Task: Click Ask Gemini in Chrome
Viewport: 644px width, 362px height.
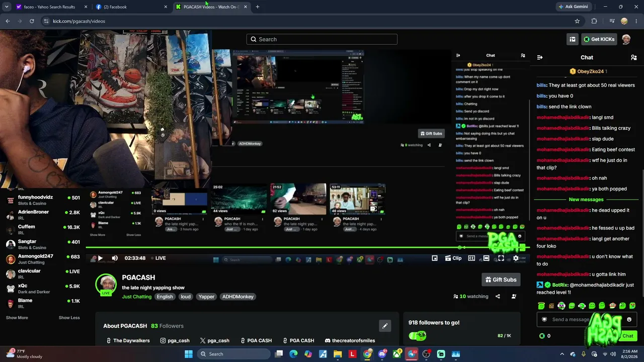Action: (x=573, y=7)
